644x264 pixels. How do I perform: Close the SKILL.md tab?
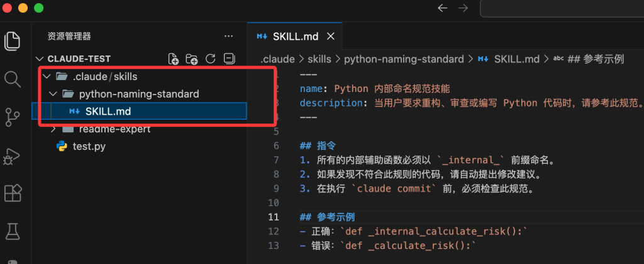(x=331, y=36)
